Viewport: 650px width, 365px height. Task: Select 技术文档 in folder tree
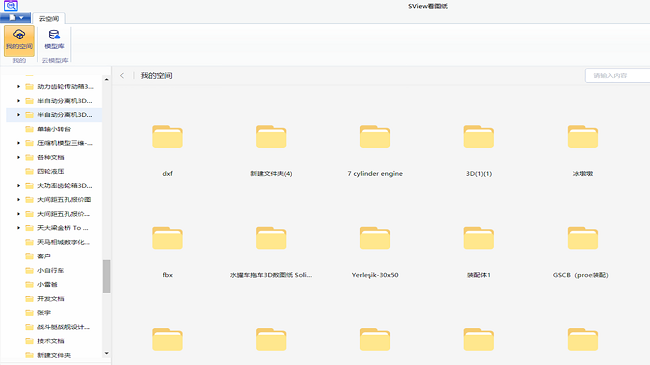(x=51, y=341)
